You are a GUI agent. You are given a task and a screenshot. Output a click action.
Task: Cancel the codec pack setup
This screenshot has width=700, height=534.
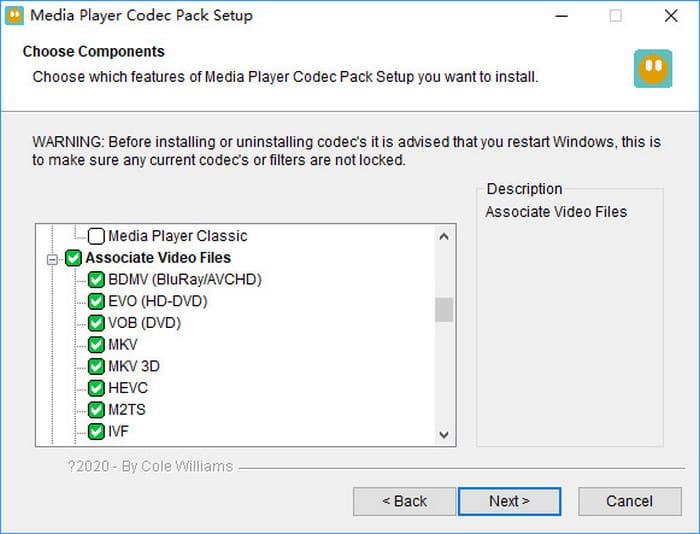[629, 501]
